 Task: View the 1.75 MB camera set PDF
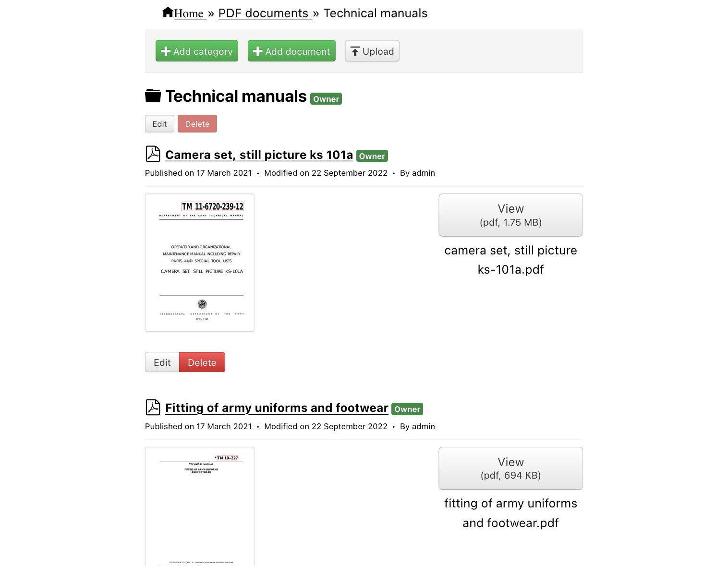(x=510, y=215)
